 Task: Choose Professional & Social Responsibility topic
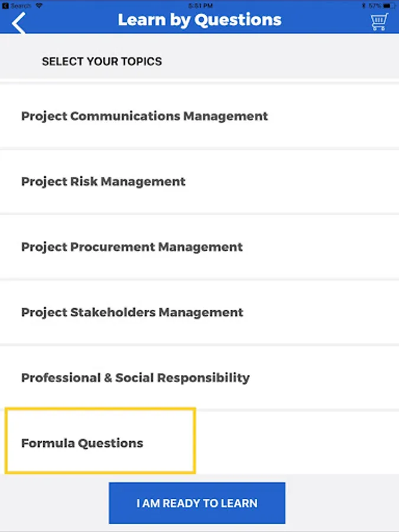point(135,378)
